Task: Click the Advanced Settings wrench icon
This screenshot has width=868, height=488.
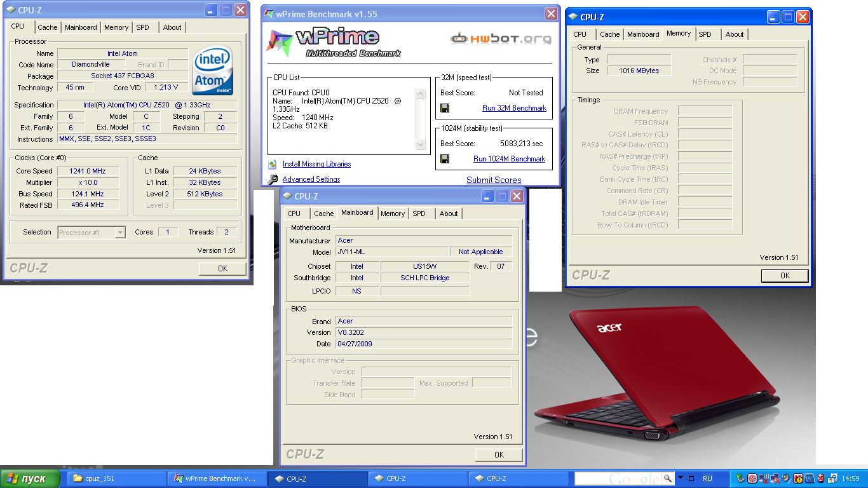Action: click(x=273, y=179)
